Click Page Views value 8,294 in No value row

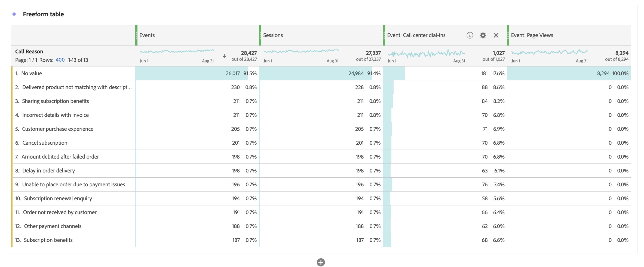(603, 73)
